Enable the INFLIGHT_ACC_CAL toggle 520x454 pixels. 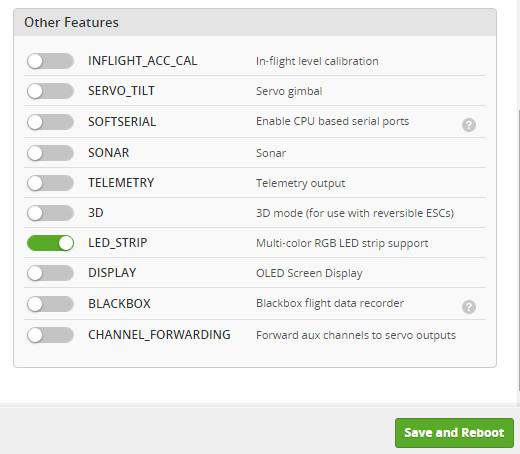tap(50, 61)
